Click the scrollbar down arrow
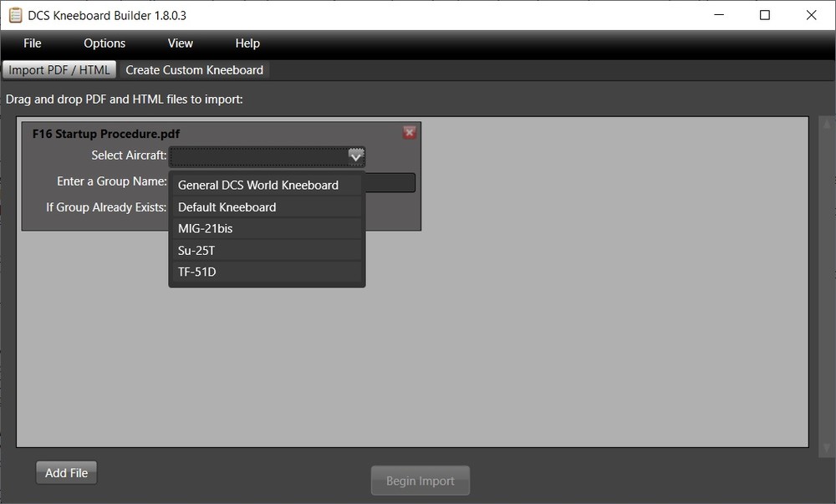This screenshot has width=836, height=504. pyautogui.click(x=827, y=448)
